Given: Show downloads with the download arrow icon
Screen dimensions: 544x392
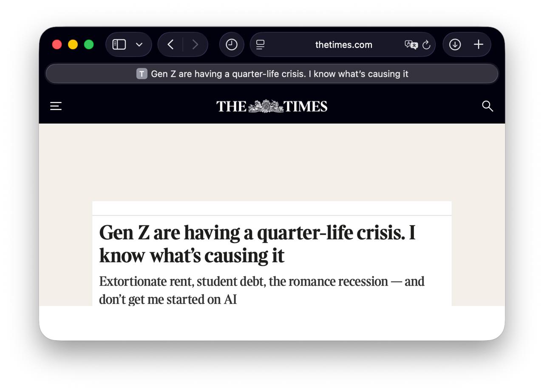Looking at the screenshot, I should (455, 45).
